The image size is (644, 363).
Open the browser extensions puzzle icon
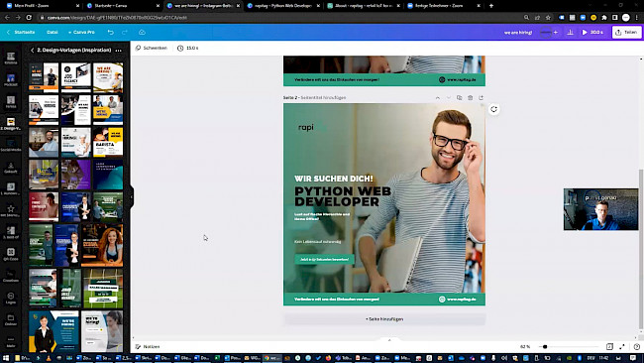(604, 18)
